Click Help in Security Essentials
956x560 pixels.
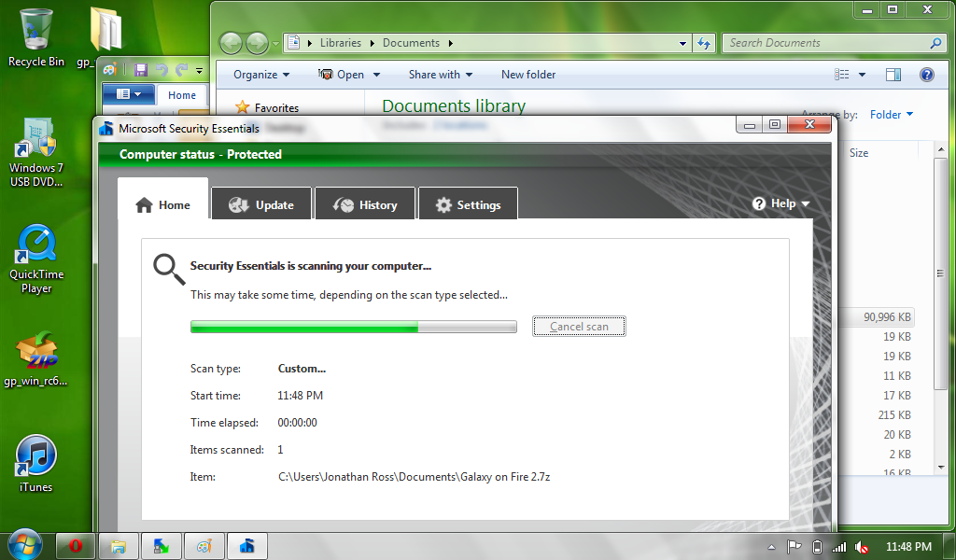(x=783, y=203)
